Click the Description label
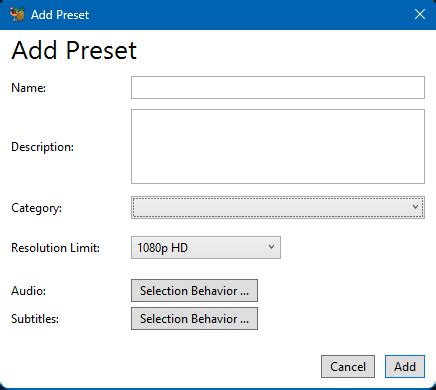Viewport: 436px width, 390px height. 43,147
